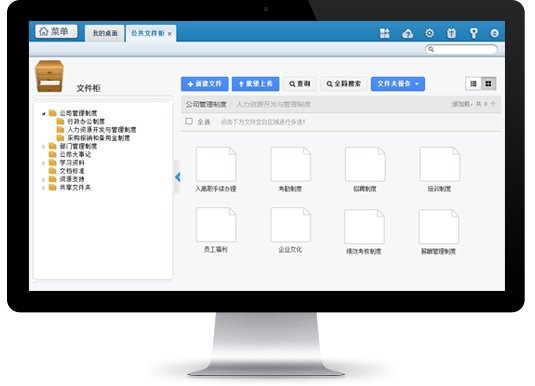535x386 pixels.
Task: Collapse the sidebar with blue arrow handle
Action: (x=177, y=177)
